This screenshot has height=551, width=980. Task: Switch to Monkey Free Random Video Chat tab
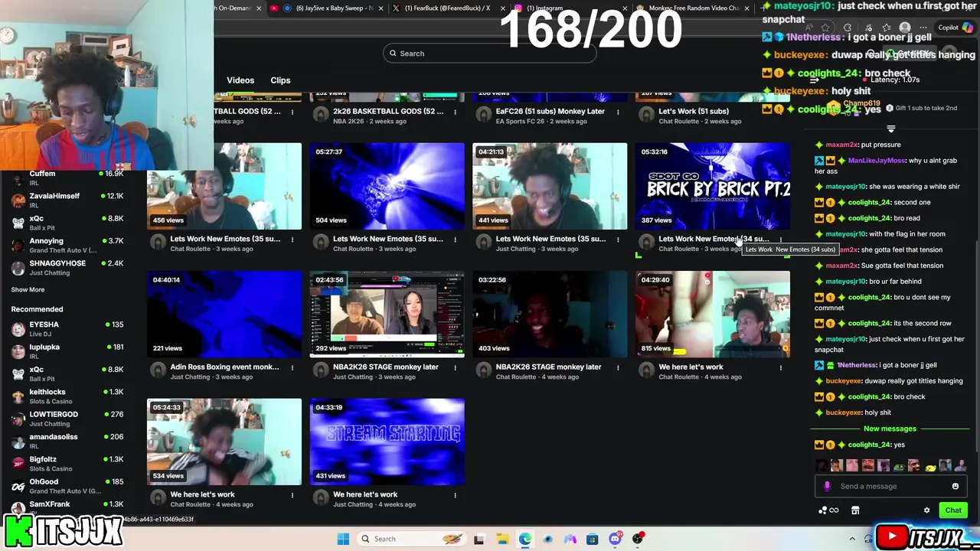point(694,8)
